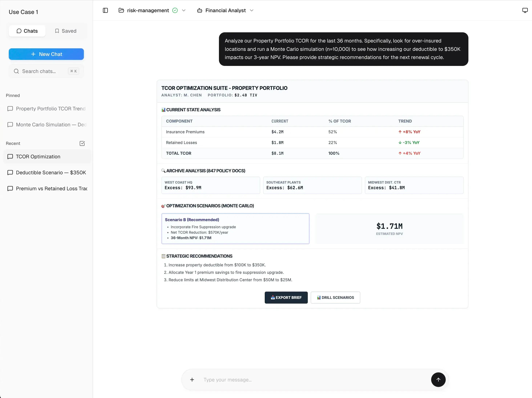This screenshot has width=532, height=398.
Task: Click the Export Brief button
Action: pyautogui.click(x=286, y=298)
